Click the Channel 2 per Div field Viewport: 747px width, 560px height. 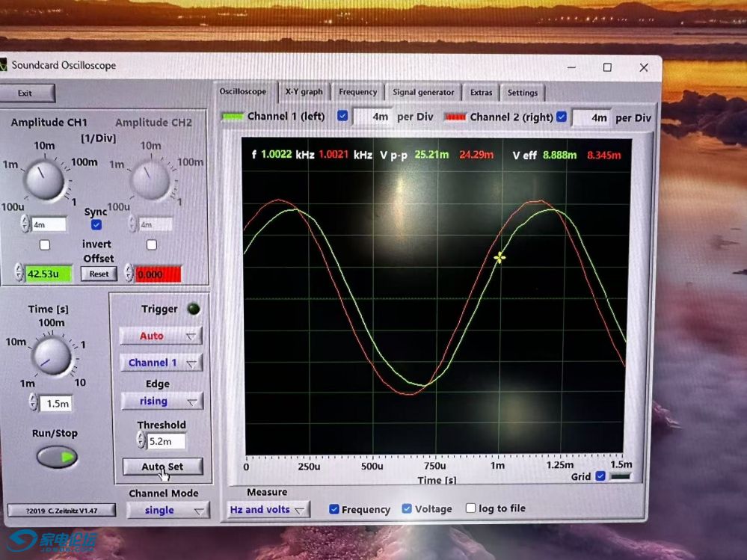click(592, 117)
